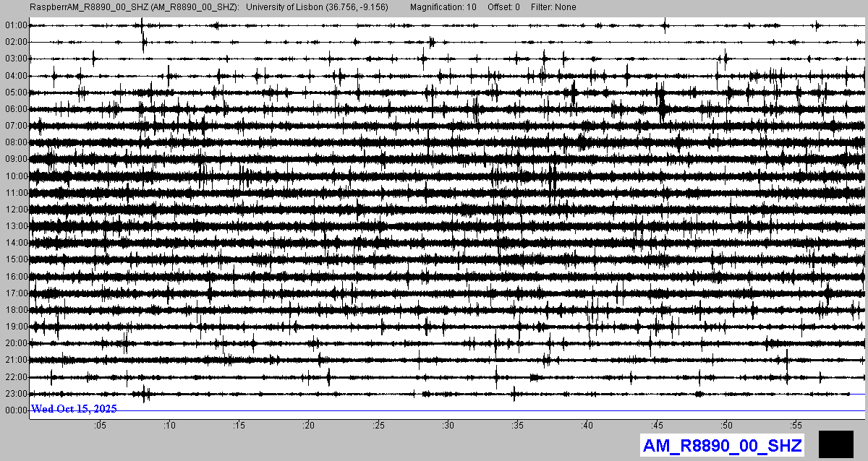This screenshot has width=868, height=461.
Task: Click the :45 minute axis tick
Action: coord(658,426)
